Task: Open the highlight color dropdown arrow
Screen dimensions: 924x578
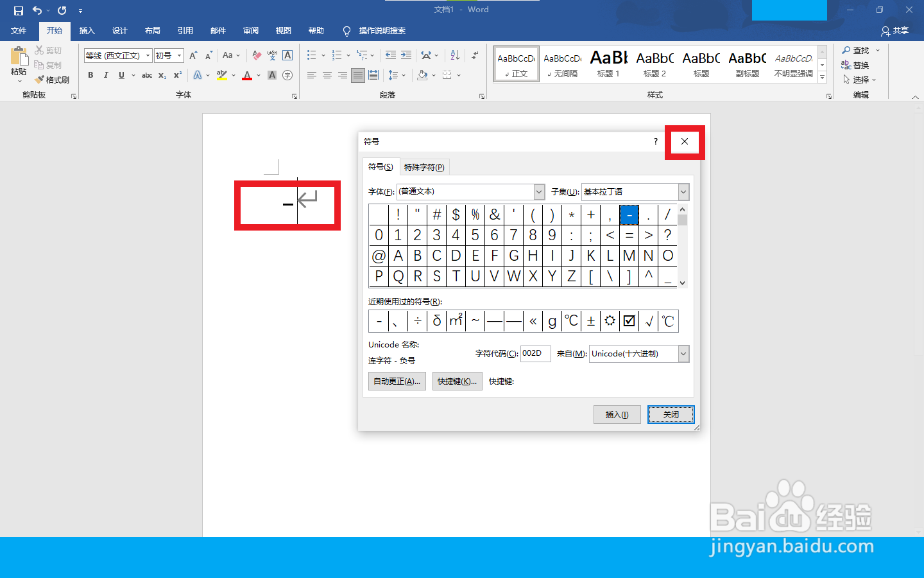Action: [234, 75]
